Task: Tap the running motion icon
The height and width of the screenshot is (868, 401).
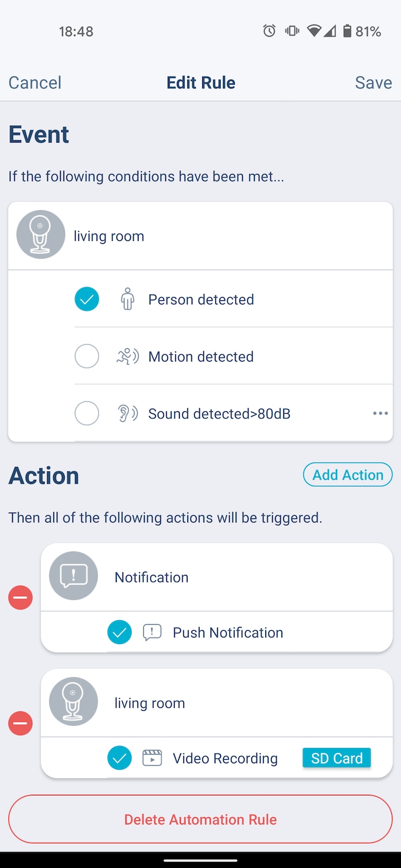Action: coord(127,356)
